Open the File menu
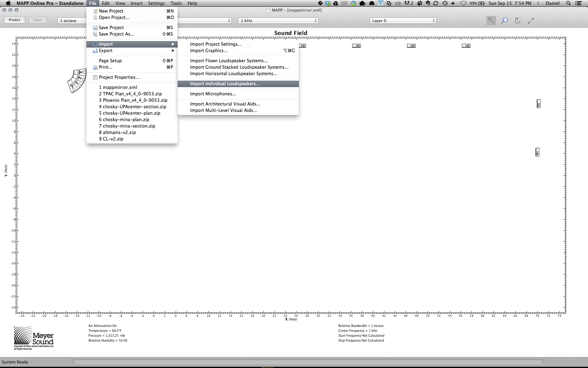 tap(92, 3)
